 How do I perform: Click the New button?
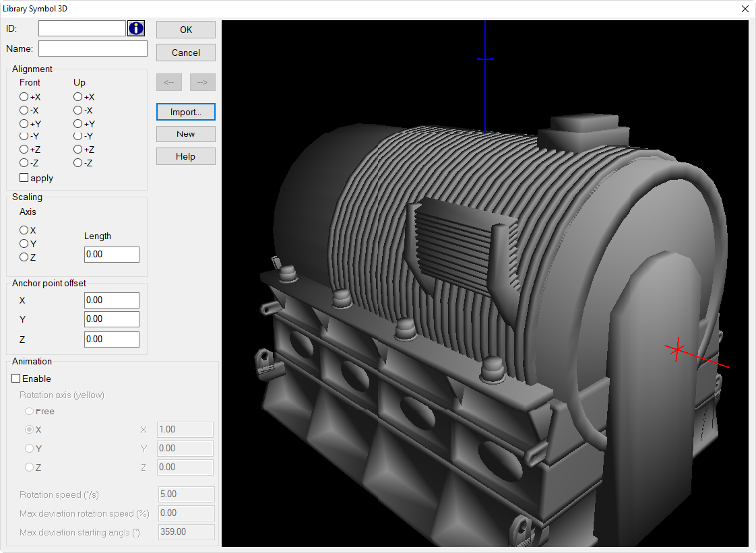tap(185, 134)
